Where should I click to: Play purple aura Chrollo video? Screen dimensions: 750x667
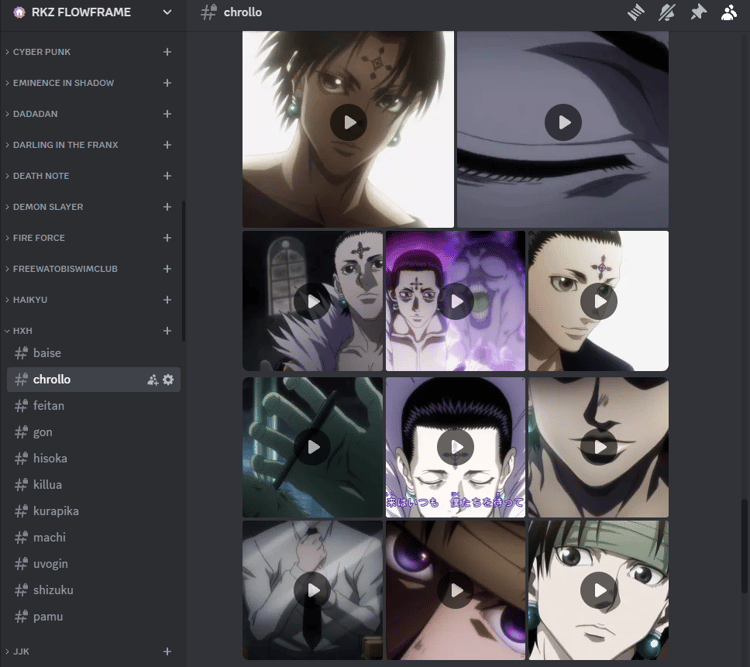[x=455, y=301]
